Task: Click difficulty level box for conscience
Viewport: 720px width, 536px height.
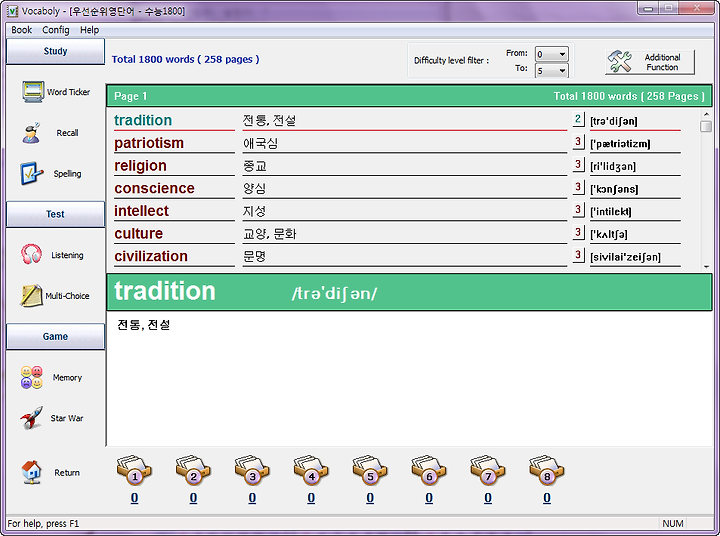Action: (578, 187)
